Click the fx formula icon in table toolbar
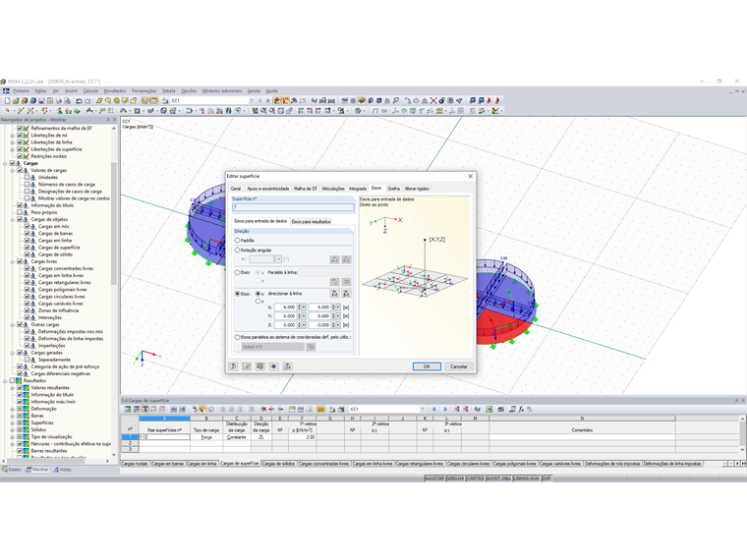Viewport: 747px width, 560px height. (x=521, y=409)
